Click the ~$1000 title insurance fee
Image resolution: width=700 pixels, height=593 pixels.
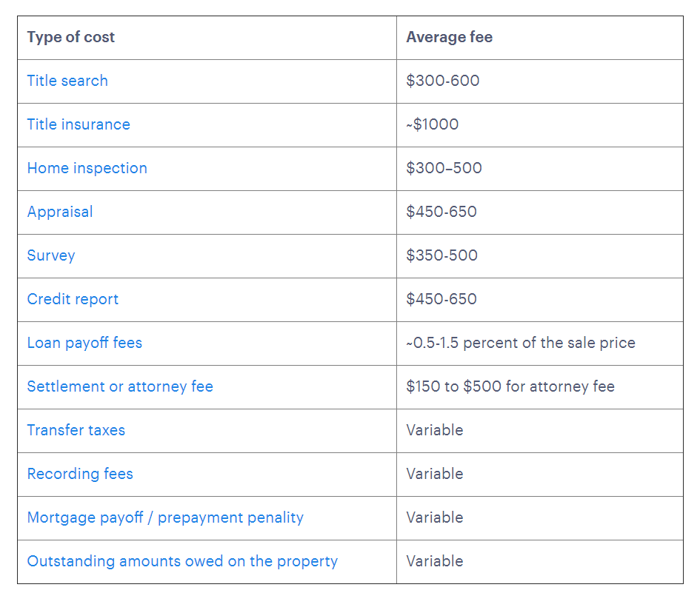433,124
